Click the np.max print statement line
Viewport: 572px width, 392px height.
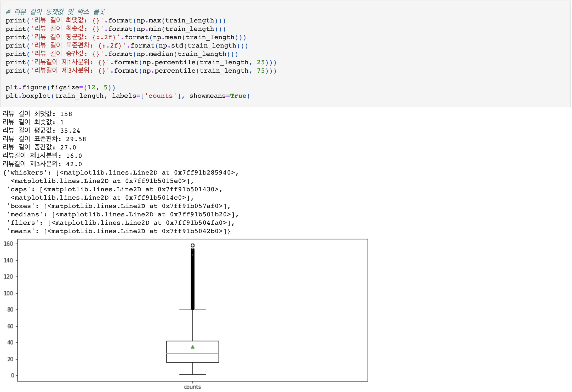point(116,21)
